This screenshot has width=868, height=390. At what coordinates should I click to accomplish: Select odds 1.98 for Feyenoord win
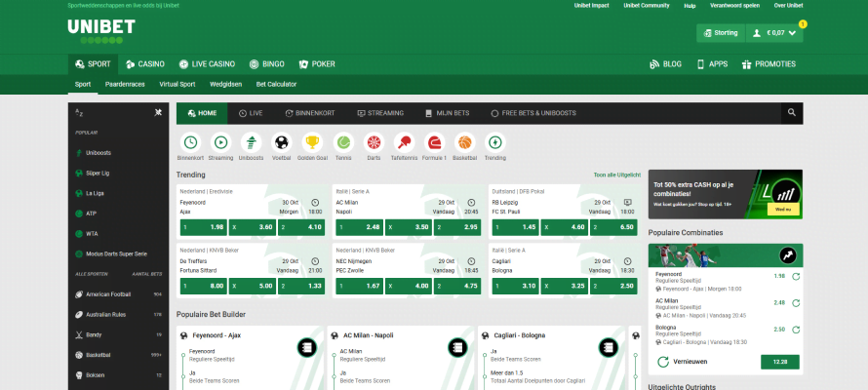tap(204, 227)
